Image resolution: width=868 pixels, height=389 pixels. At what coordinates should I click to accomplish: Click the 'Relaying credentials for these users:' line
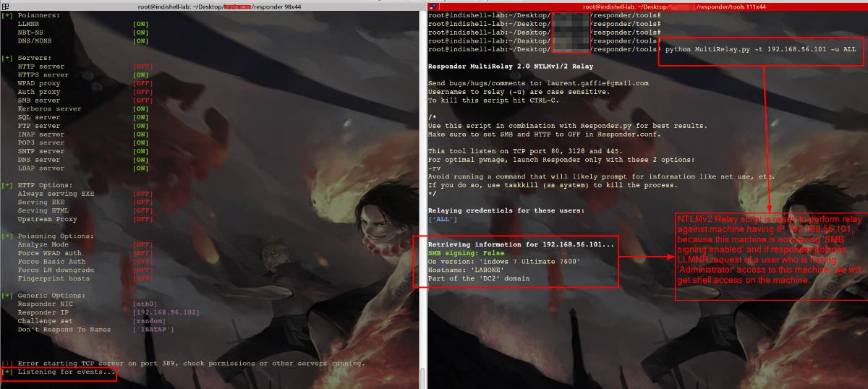pyautogui.click(x=506, y=210)
